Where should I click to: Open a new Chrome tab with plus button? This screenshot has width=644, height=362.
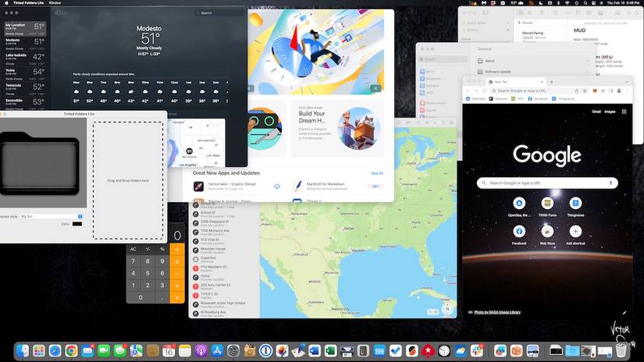[x=552, y=82]
